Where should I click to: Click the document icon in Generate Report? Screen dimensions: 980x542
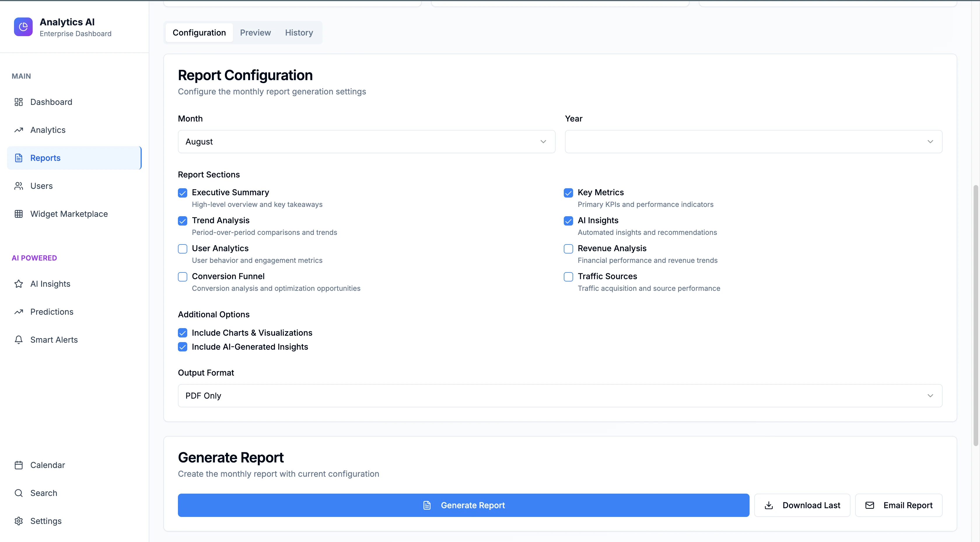pos(427,505)
